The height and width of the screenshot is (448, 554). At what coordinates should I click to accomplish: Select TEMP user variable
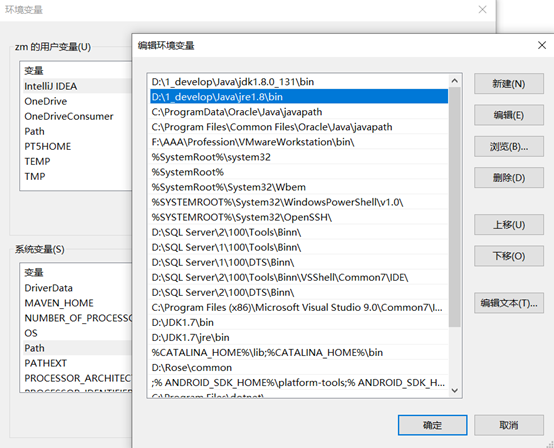point(76,161)
